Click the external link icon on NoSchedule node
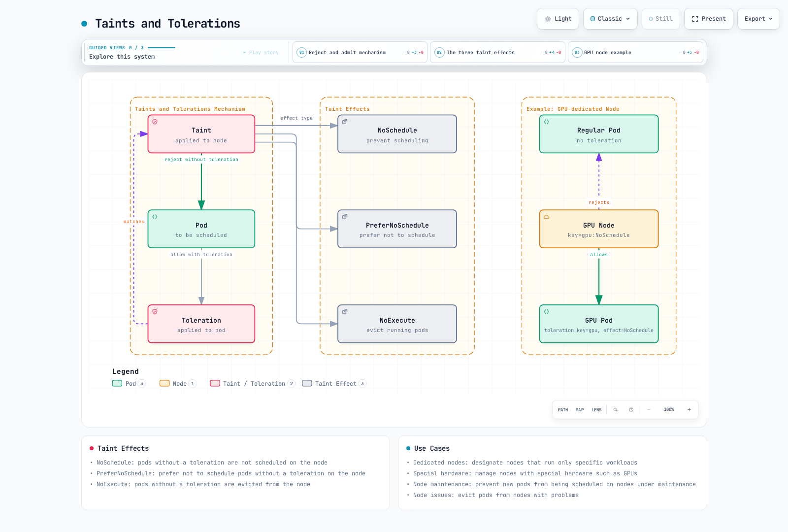The width and height of the screenshot is (788, 532). pos(345,122)
